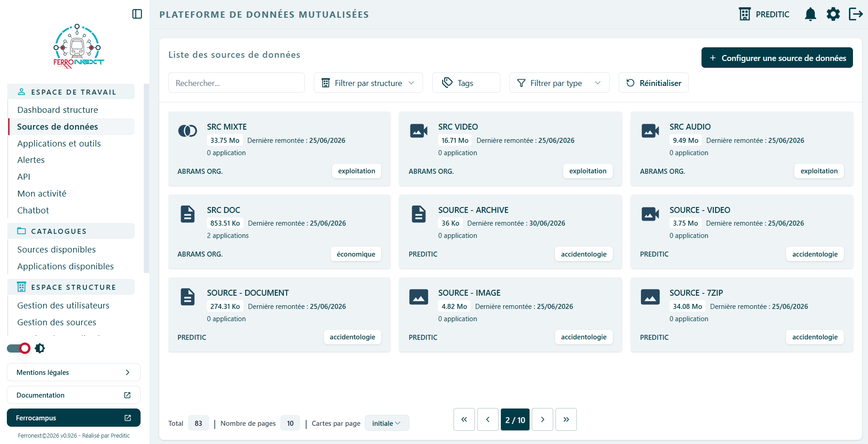The image size is (868, 444).
Task: Collapse the sidebar panel icon
Action: (x=137, y=14)
